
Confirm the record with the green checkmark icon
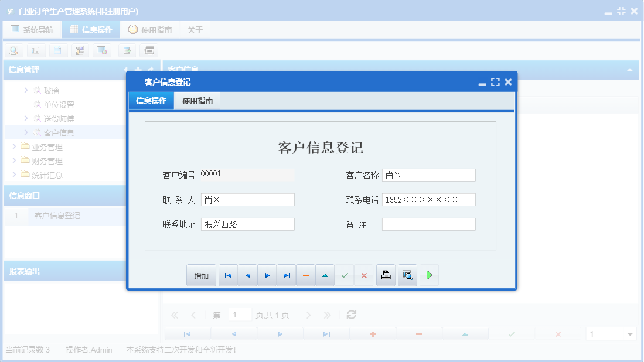pos(345,275)
